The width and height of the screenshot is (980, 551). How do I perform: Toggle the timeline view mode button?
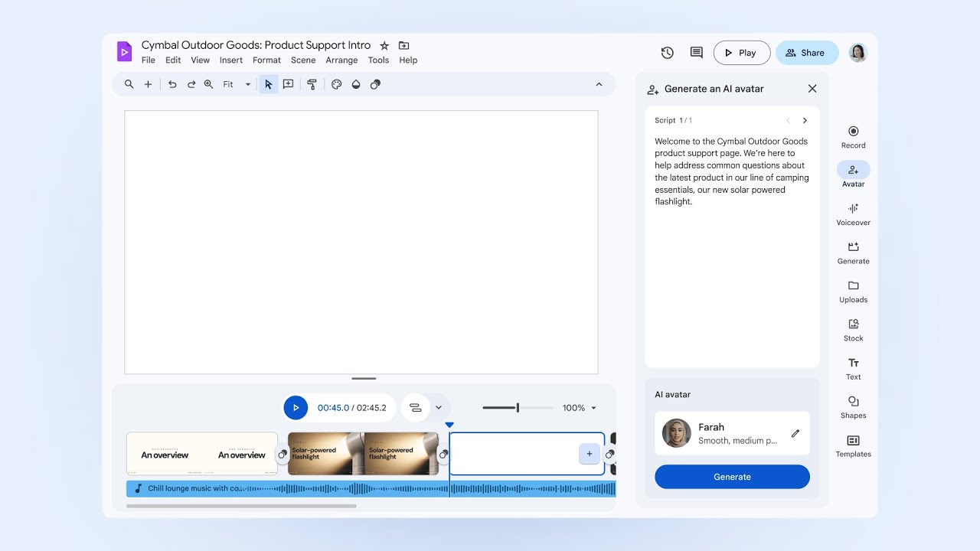pos(414,407)
